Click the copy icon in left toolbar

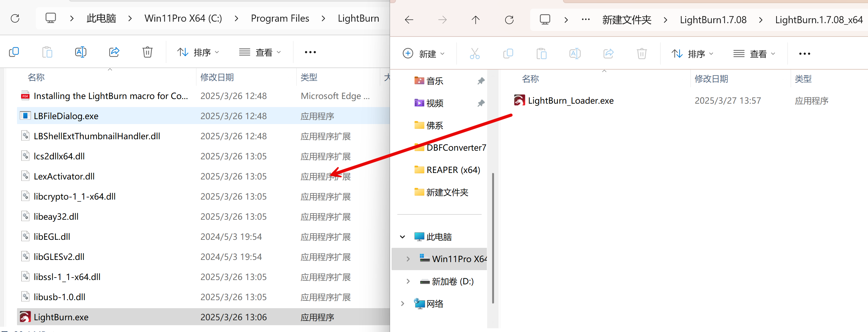coord(14,52)
